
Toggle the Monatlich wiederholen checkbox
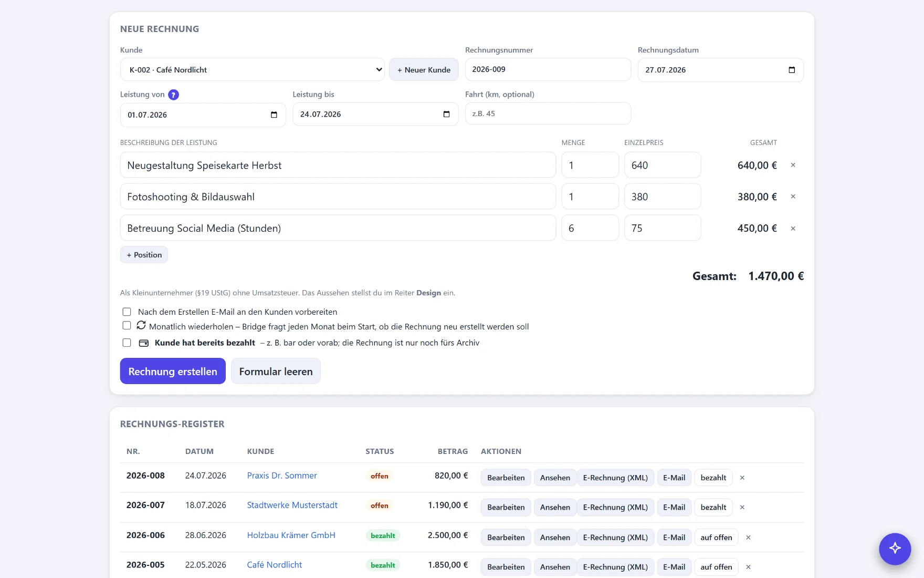(127, 326)
